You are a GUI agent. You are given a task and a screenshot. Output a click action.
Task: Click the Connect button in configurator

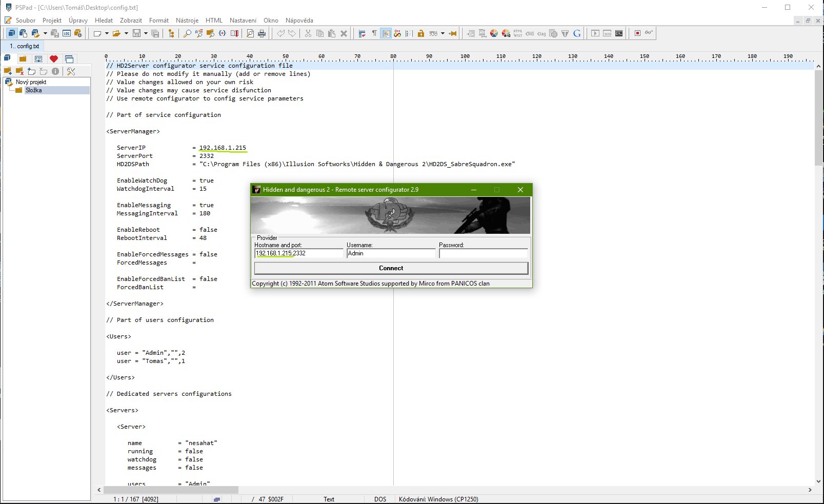tap(391, 268)
